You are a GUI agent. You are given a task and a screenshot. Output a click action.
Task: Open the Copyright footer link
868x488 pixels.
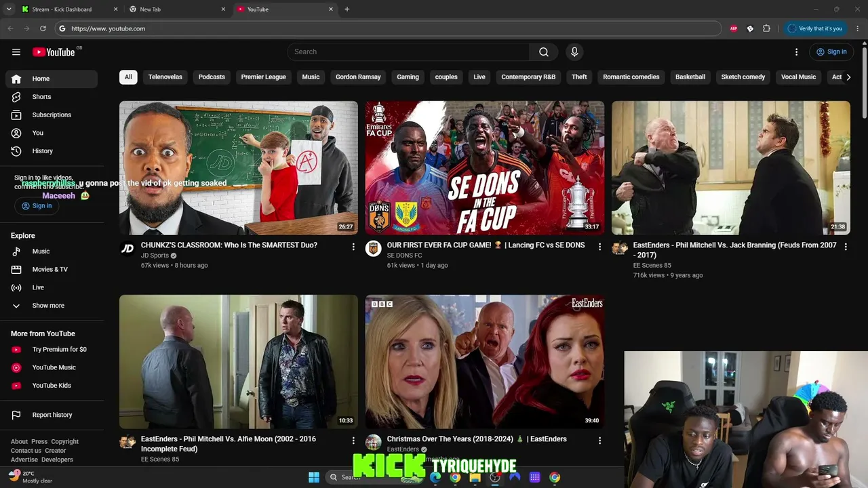pos(65,442)
